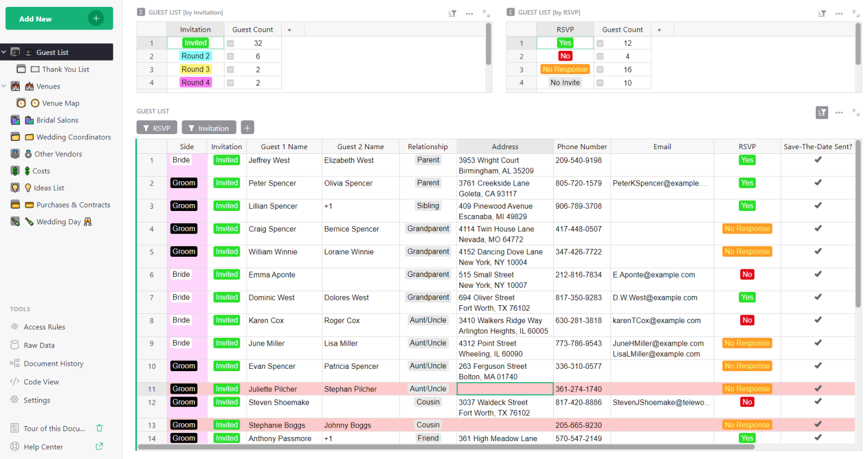This screenshot has width=868, height=459.
Task: Open the RSVP filter button
Action: [157, 128]
